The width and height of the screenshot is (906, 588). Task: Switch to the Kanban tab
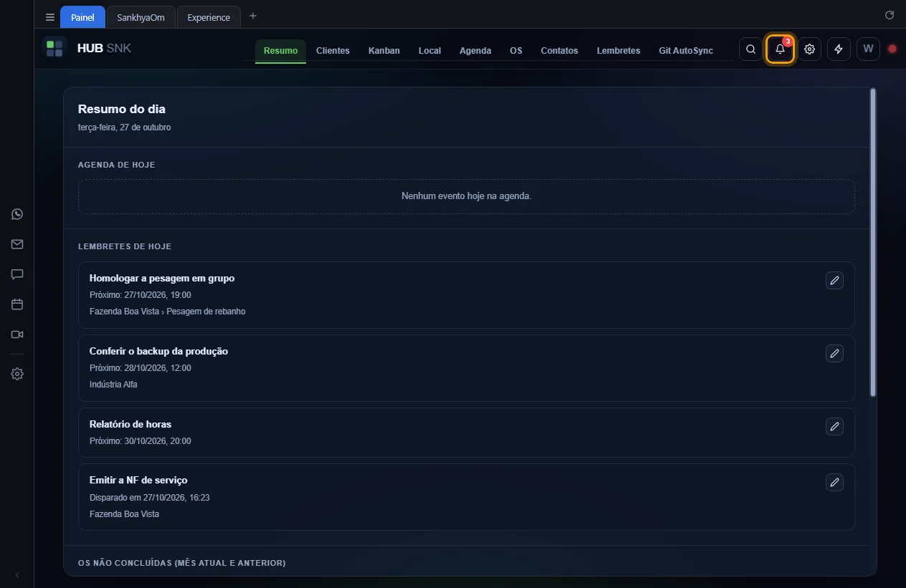[384, 51]
